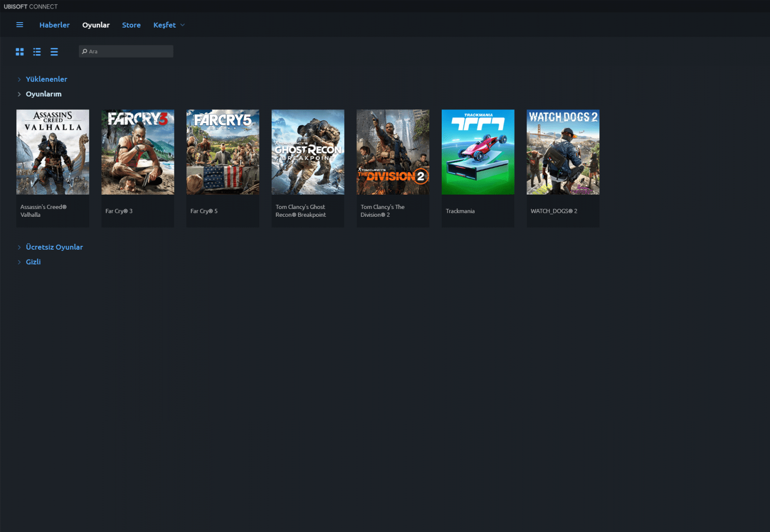Expand the Yüklenenler section chevron

[x=19, y=79]
